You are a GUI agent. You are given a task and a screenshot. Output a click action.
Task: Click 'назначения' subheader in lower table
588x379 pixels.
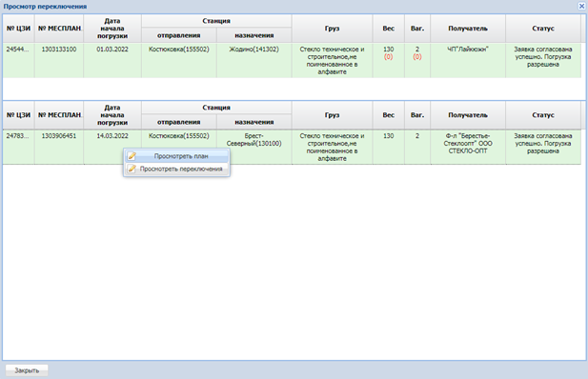[x=254, y=122]
